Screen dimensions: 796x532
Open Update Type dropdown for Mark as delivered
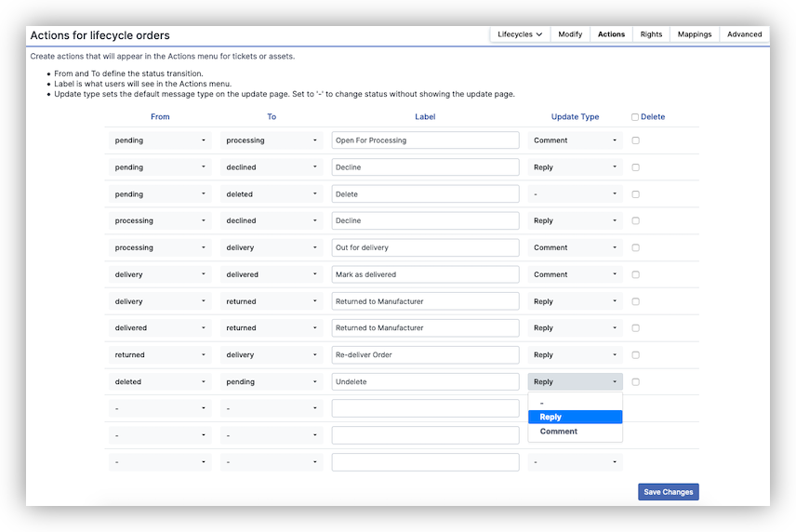tap(575, 275)
